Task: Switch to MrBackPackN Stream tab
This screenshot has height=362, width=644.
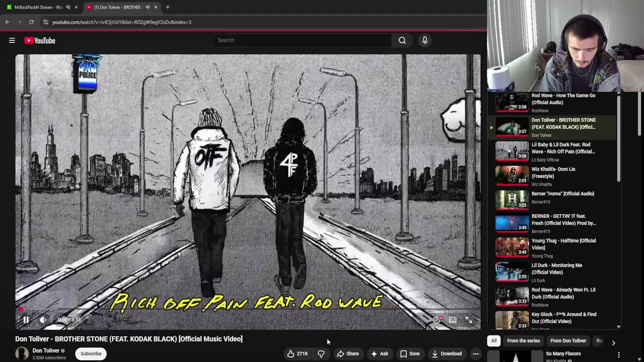Action: tap(38, 7)
